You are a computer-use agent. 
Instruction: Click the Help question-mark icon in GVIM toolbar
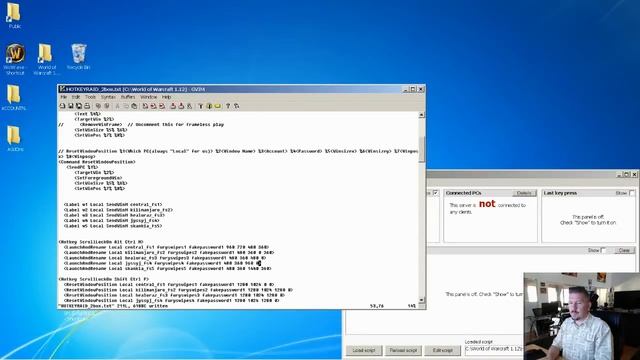tap(228, 106)
